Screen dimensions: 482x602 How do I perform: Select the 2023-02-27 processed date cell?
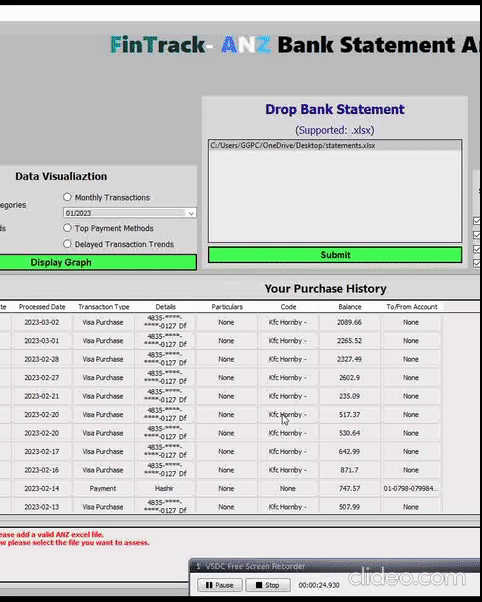point(41,378)
